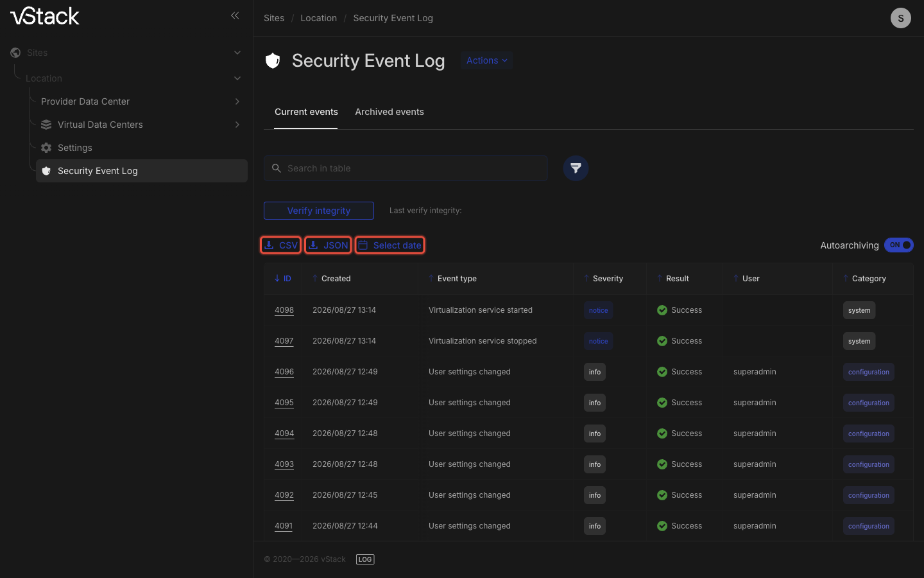Collapse the Location tree chevron

237,78
